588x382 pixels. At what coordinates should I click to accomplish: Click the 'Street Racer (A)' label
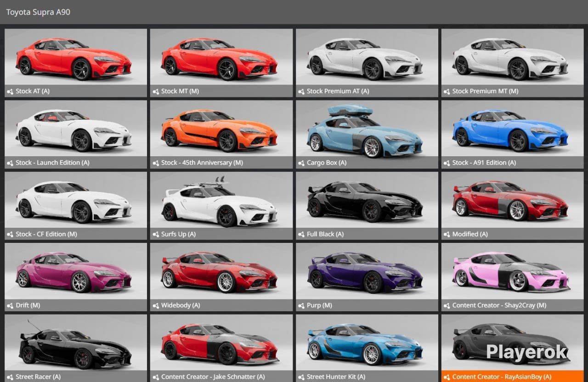click(x=38, y=377)
